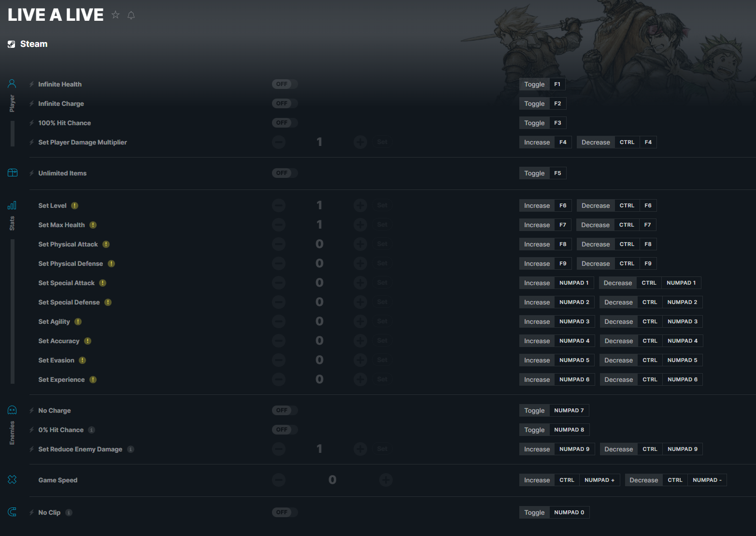Image resolution: width=756 pixels, height=536 pixels.
Task: Edit the Set Level value field
Action: coord(319,205)
